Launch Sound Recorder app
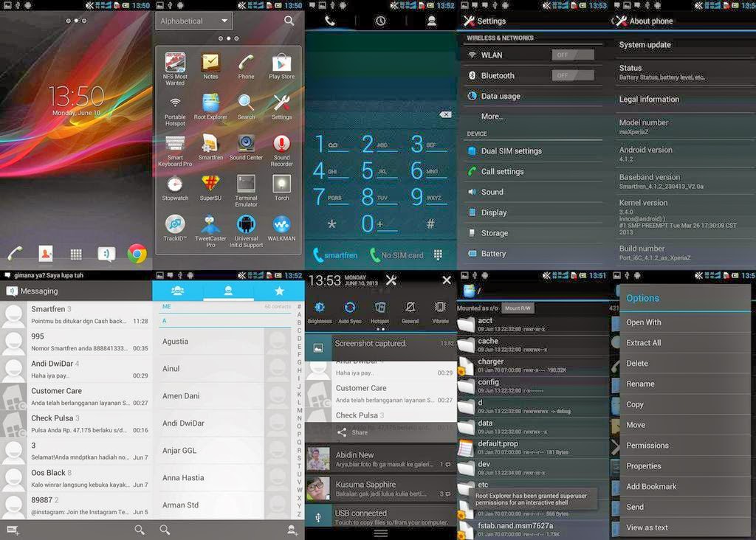756x540 pixels. (281, 150)
